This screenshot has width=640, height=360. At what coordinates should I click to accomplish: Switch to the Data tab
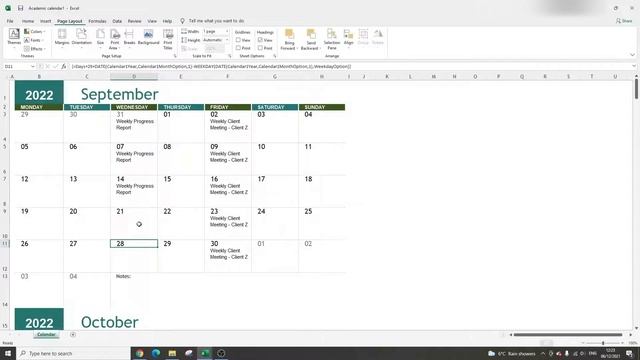pyautogui.click(x=117, y=21)
